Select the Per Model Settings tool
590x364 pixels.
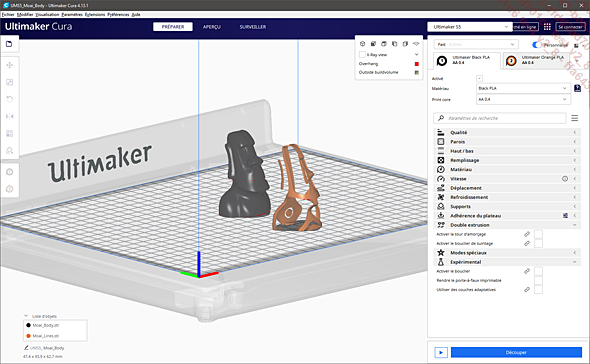(x=9, y=133)
